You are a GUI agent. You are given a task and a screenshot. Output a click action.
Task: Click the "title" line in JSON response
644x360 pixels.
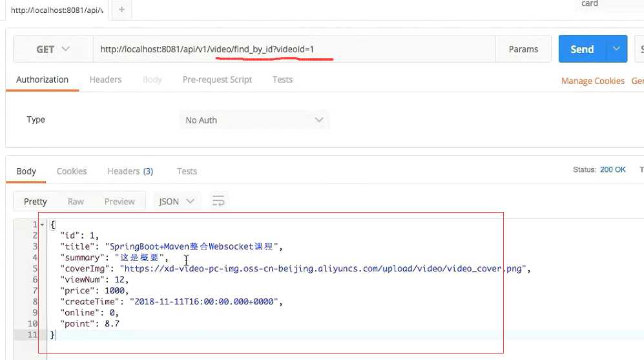click(x=171, y=247)
